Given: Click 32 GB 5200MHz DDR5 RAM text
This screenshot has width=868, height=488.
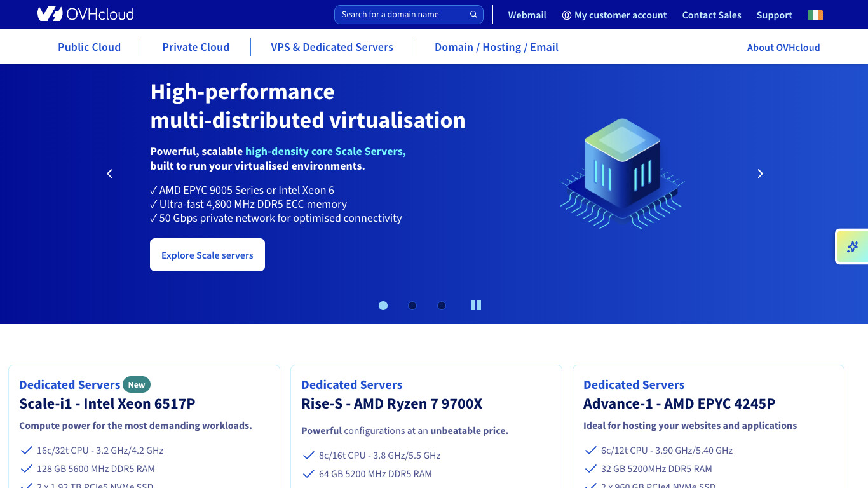Looking at the screenshot, I should pos(656,469).
